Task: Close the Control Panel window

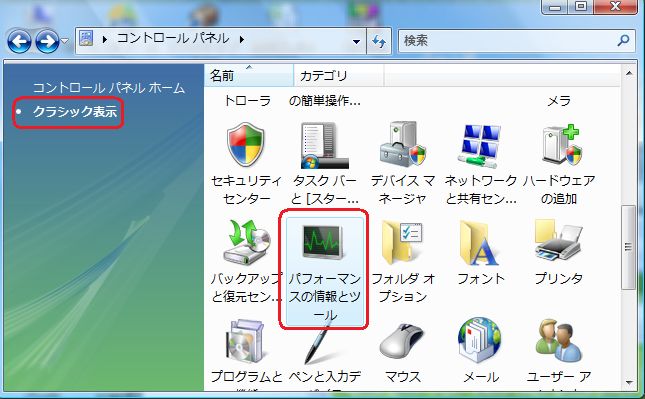Action: [615, 7]
